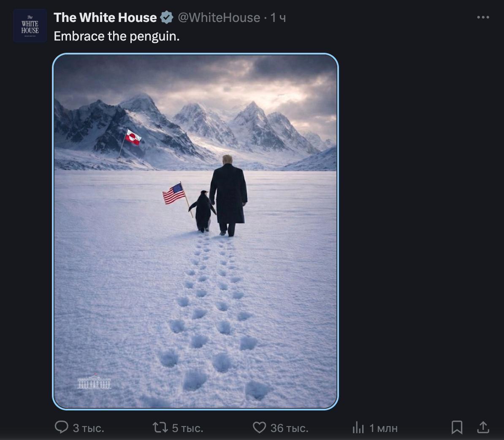Image resolution: width=504 pixels, height=440 pixels.
Task: Open the @WhiteHouse handle link
Action: (219, 18)
